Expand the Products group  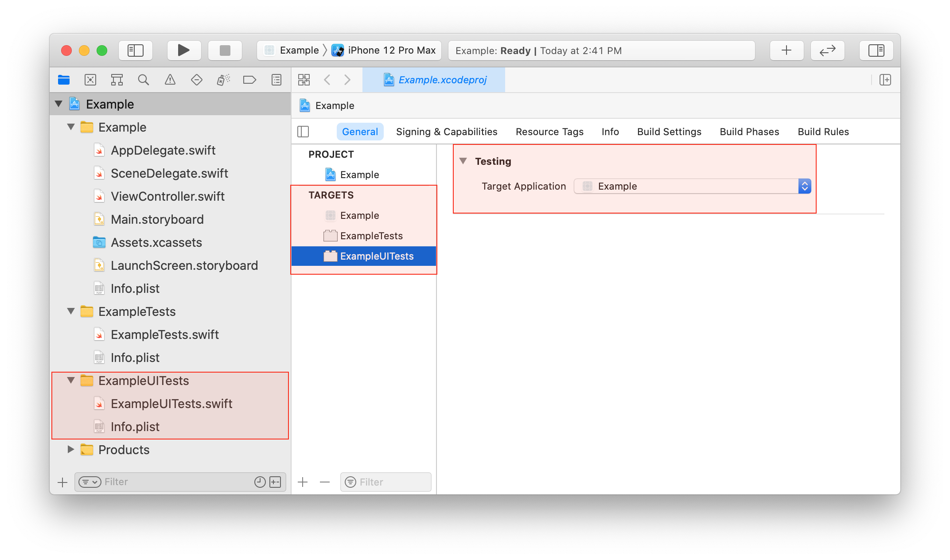tap(71, 450)
